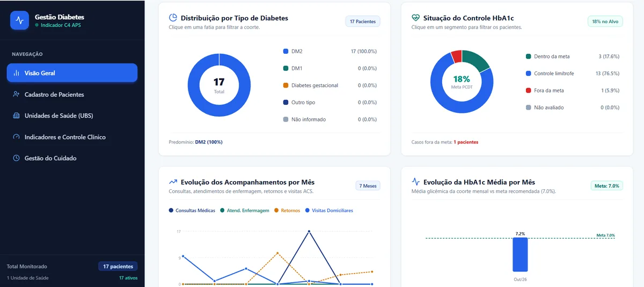This screenshot has width=644, height=287.
Task: Click the Gestão Diabetes heartbeat logo icon
Action: point(20,20)
